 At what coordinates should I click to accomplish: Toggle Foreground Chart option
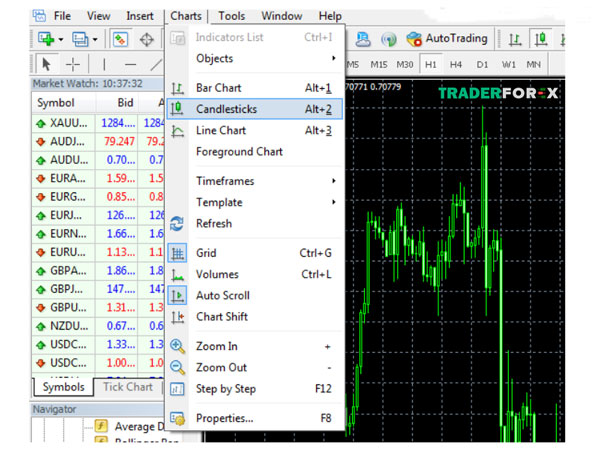pyautogui.click(x=255, y=152)
